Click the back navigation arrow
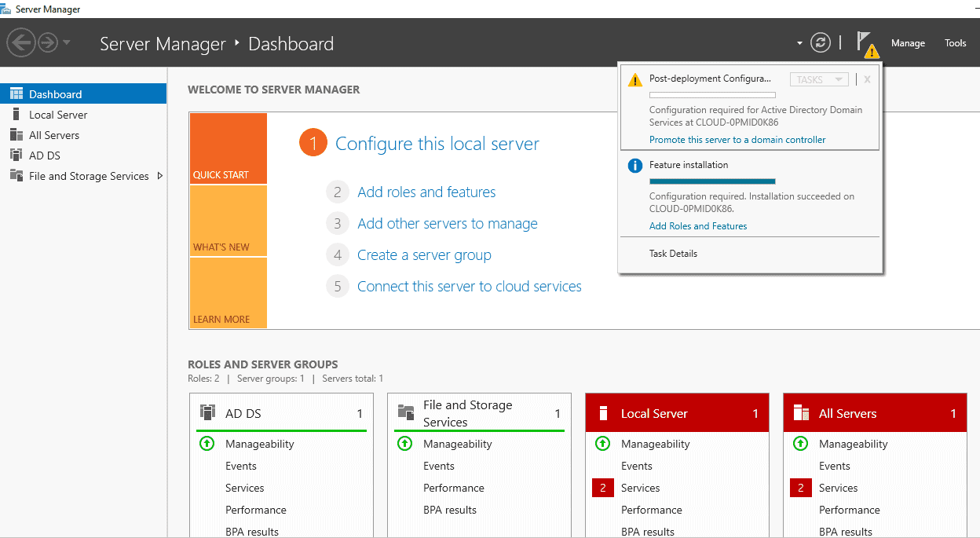The image size is (980, 538). pos(21,42)
